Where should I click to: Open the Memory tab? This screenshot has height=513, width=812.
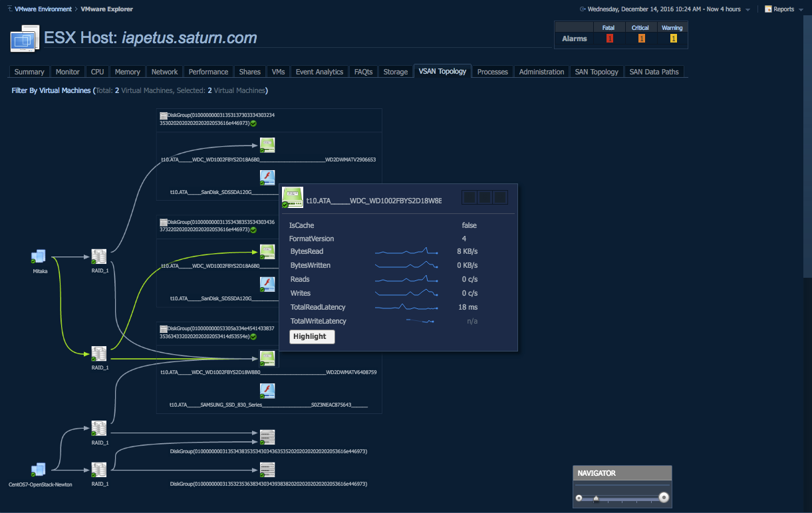(128, 72)
